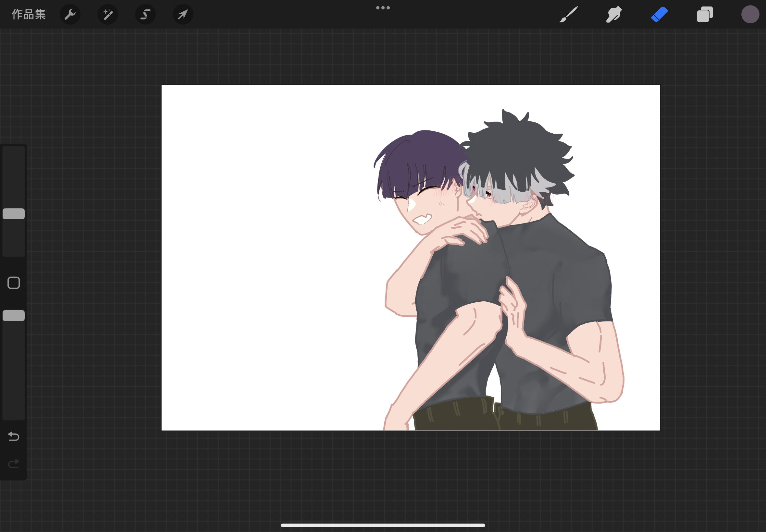Tap the square modify button in sidebar
Image resolution: width=766 pixels, height=532 pixels.
(14, 283)
